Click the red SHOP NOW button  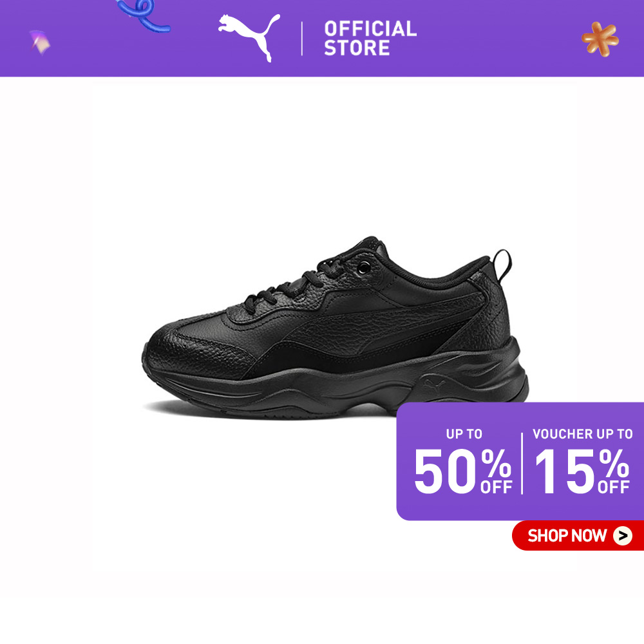[x=578, y=536]
